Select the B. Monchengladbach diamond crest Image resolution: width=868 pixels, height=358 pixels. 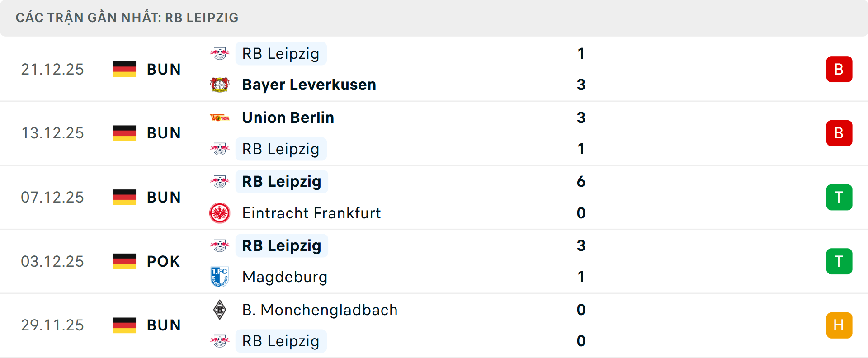coord(220,310)
